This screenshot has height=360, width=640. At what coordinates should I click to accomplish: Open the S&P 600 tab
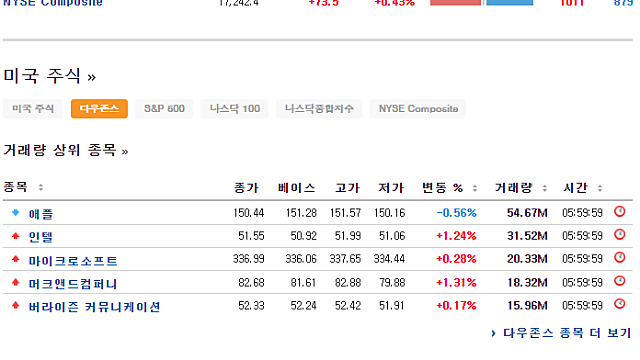[x=164, y=109]
